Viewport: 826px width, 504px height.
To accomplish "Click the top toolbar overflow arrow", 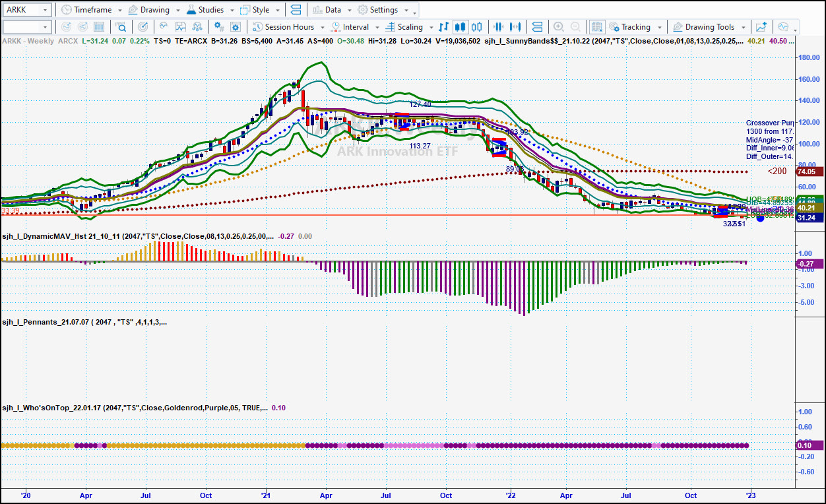I will [414, 12].
